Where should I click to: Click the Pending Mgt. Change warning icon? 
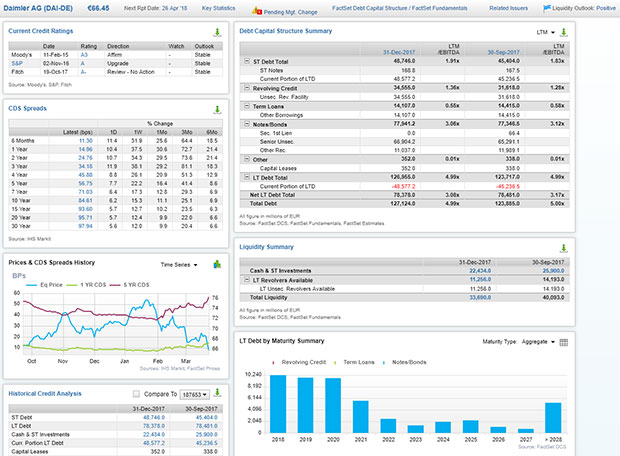(x=257, y=11)
